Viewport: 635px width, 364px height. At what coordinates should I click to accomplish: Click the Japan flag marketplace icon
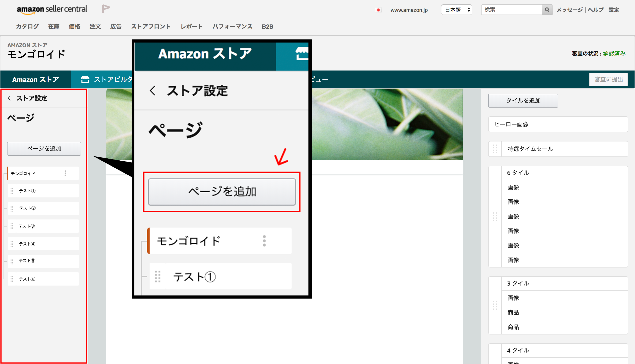point(378,10)
